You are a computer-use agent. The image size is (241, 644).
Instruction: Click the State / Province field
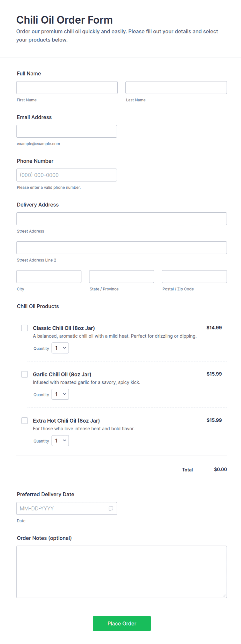122,277
